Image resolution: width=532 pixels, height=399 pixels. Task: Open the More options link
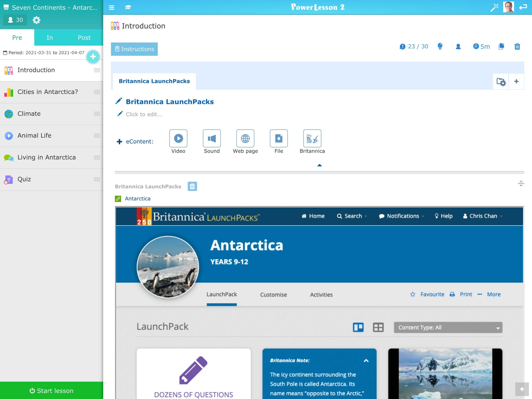489,295
